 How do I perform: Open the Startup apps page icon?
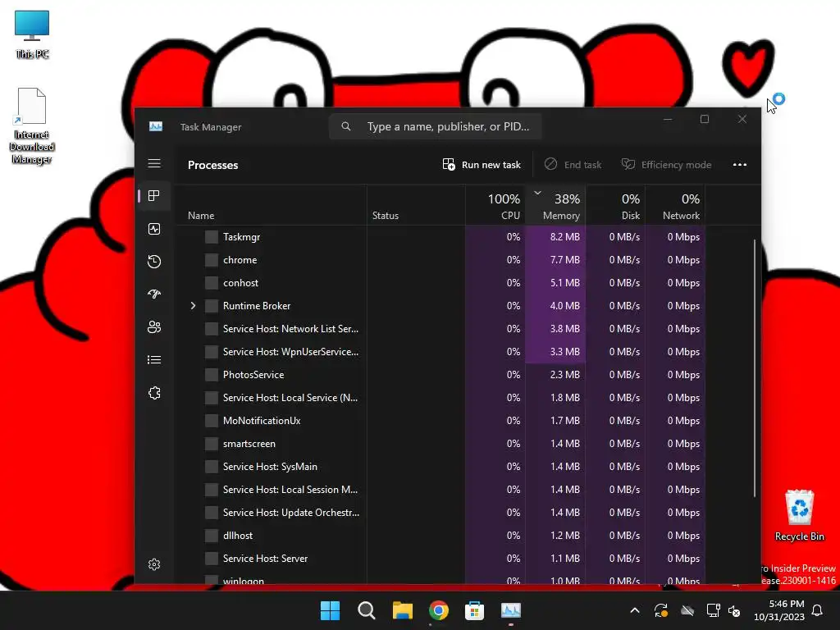coord(154,294)
